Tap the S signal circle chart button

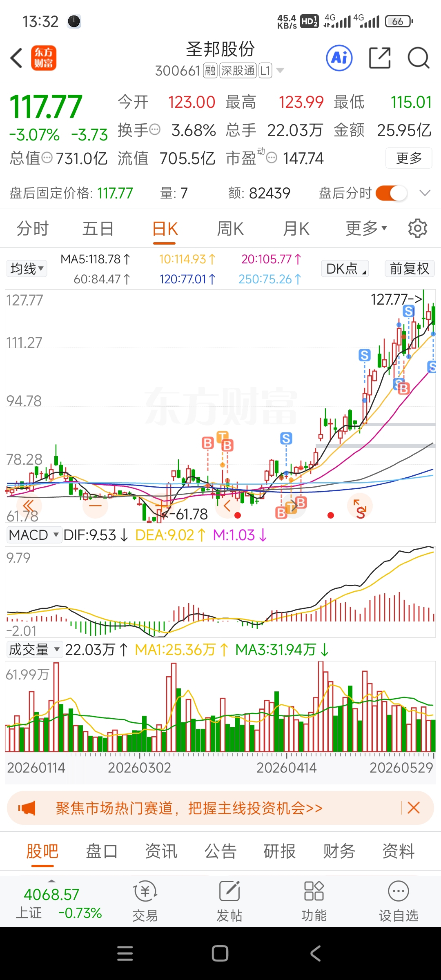360,506
